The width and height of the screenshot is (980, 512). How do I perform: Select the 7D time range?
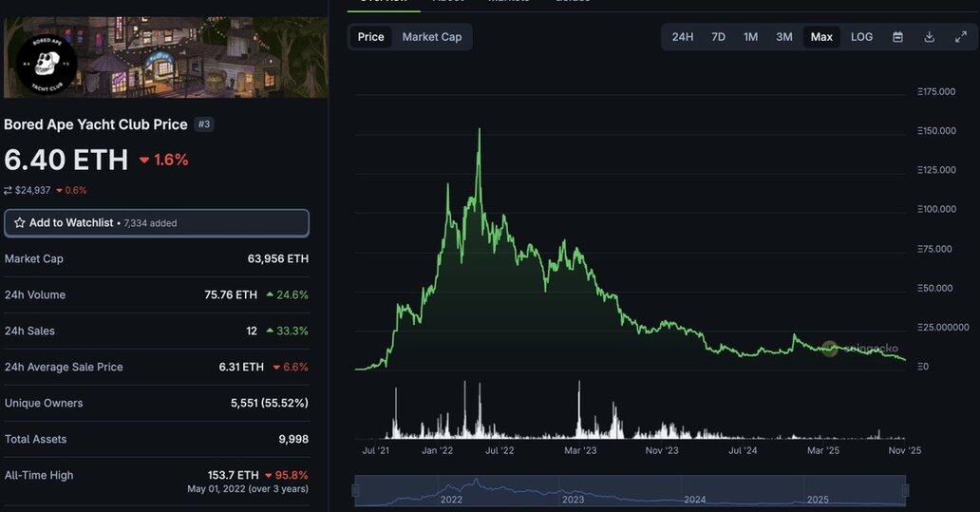pos(719,37)
